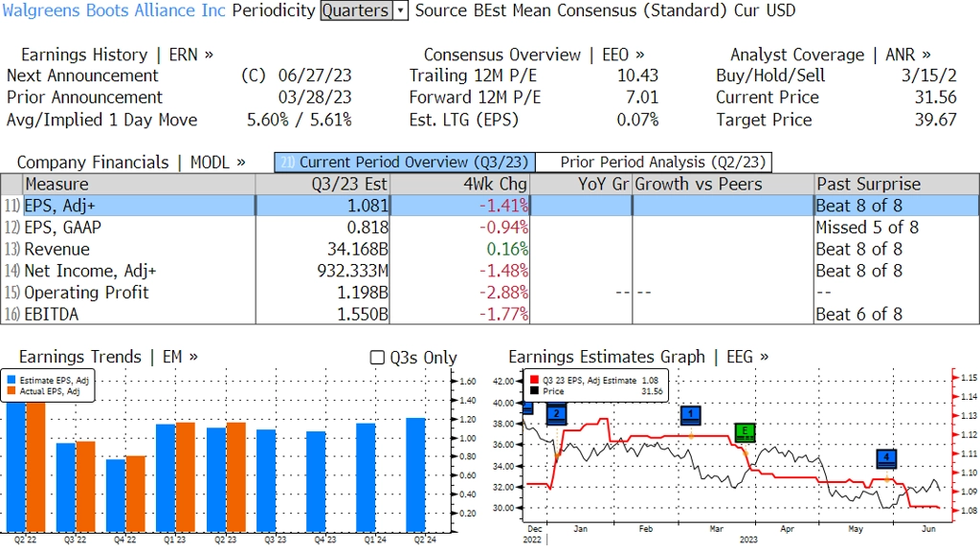The width and height of the screenshot is (980, 549).
Task: Open the Periodicity Quarters dropdown
Action: pos(365,11)
